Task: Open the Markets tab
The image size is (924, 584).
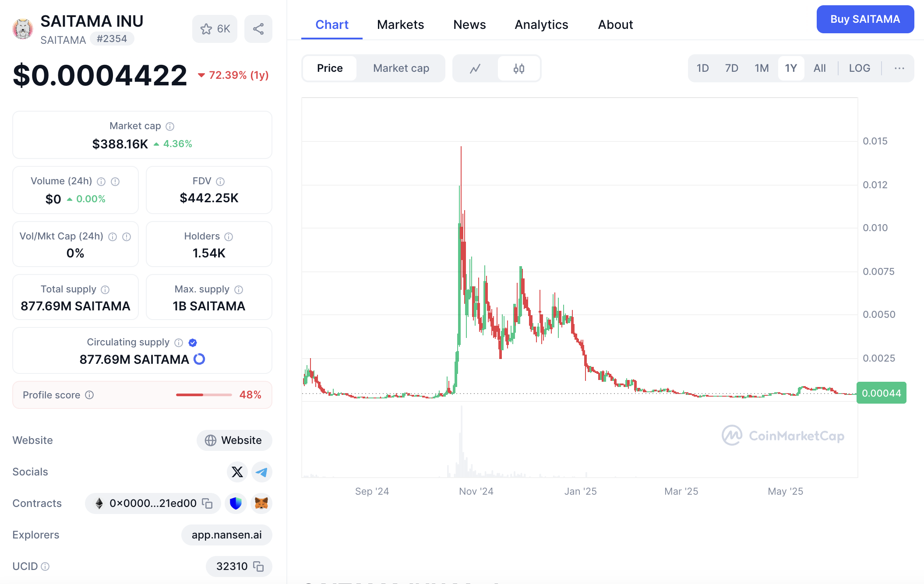Action: coord(400,25)
